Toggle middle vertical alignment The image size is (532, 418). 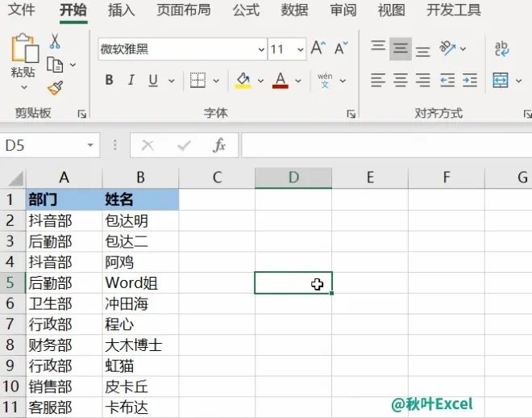pyautogui.click(x=401, y=48)
